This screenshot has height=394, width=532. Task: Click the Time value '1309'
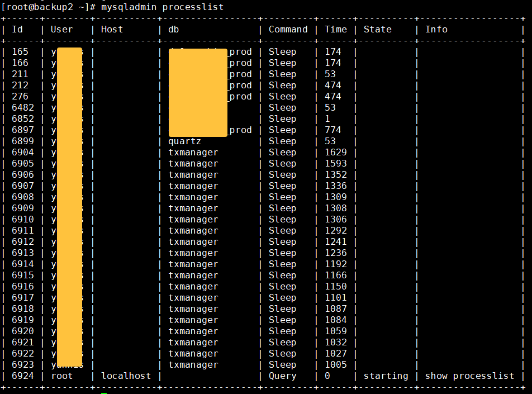pos(335,197)
